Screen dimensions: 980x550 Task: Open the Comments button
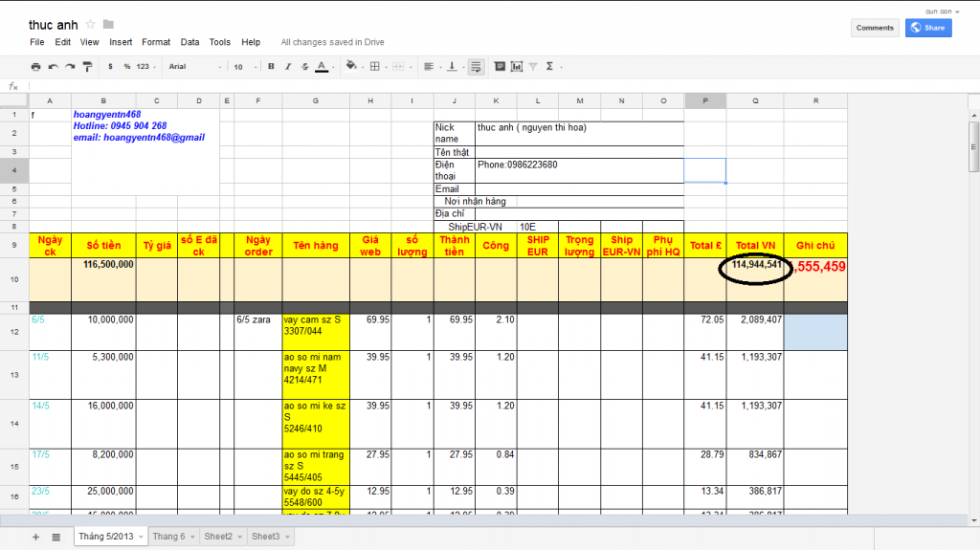point(875,28)
